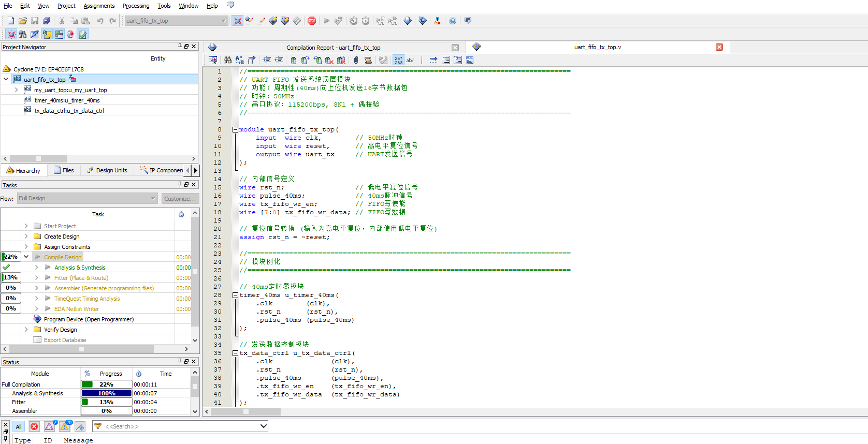
Task: Collapse the module uart_fifo_tx_top code fold
Action: point(235,129)
